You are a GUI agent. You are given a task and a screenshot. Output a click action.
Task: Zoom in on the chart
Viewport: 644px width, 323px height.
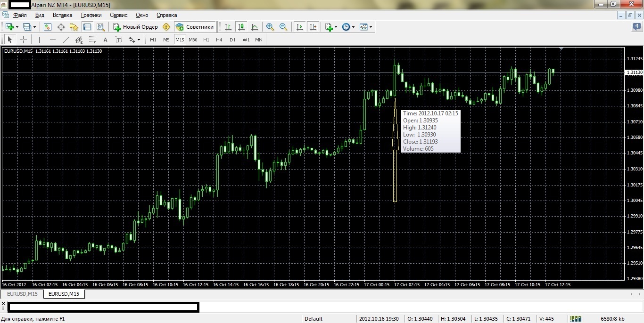[x=270, y=27]
